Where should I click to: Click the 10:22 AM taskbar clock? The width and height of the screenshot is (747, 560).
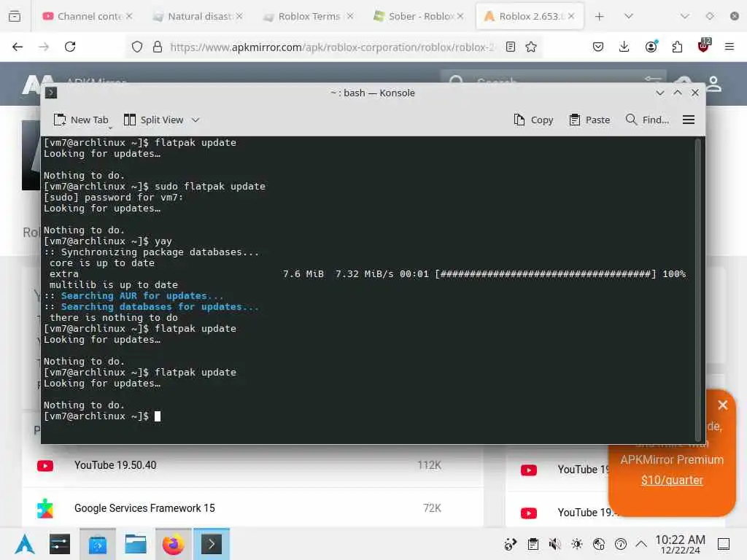[x=680, y=544]
